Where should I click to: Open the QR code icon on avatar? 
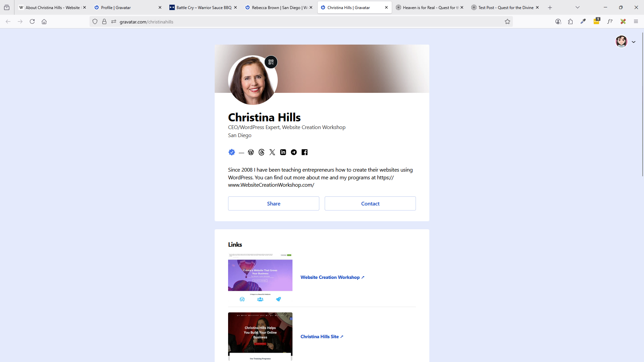tap(271, 62)
